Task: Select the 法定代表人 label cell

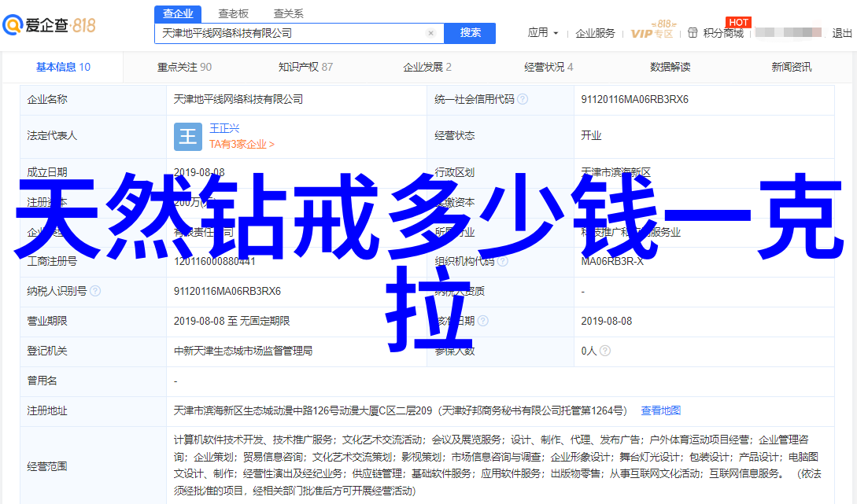Action: coord(93,136)
